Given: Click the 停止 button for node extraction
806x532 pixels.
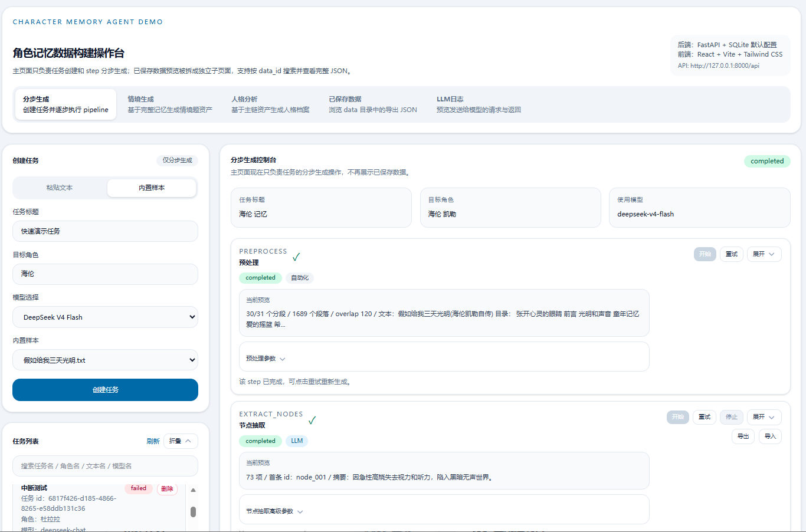Looking at the screenshot, I should (732, 417).
